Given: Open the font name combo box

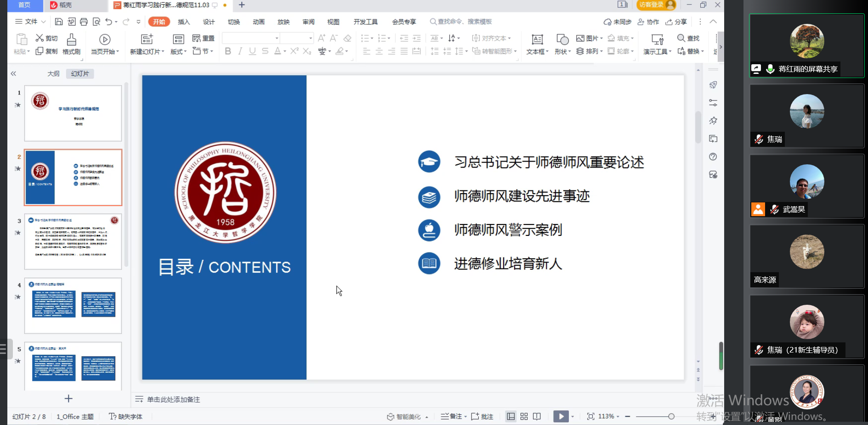Looking at the screenshot, I should tap(250, 38).
